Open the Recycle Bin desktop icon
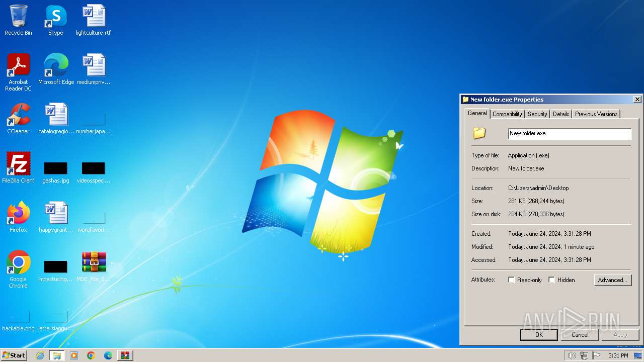Viewport: 644px width, 362px height. 18,20
